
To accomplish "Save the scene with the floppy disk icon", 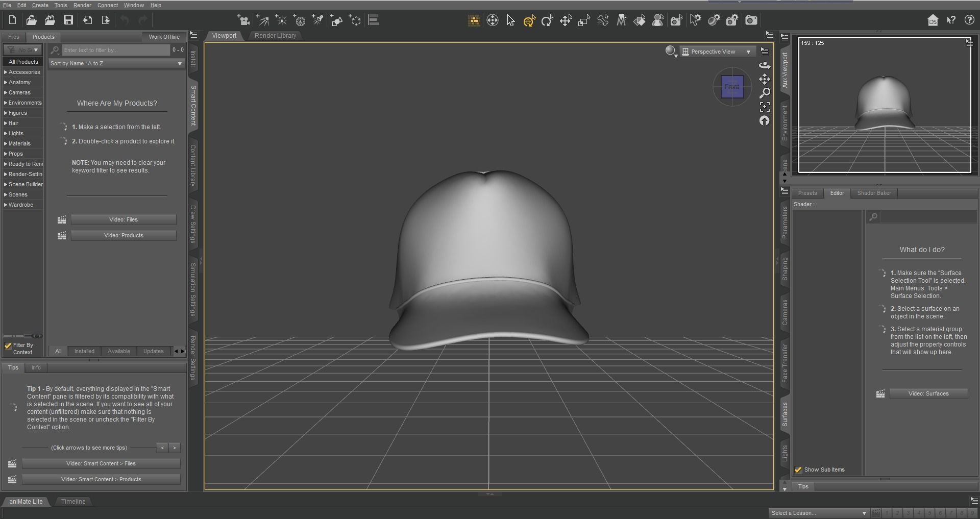I will tap(68, 20).
